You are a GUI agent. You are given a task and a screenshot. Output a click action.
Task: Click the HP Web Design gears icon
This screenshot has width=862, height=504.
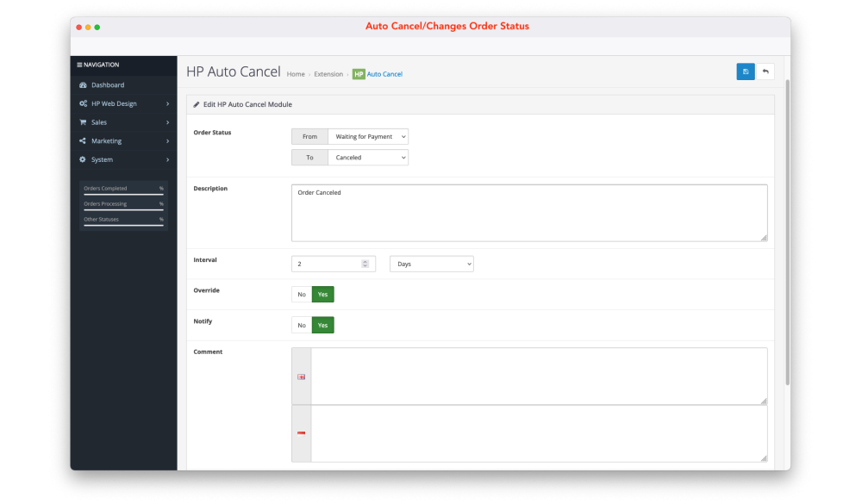point(83,103)
